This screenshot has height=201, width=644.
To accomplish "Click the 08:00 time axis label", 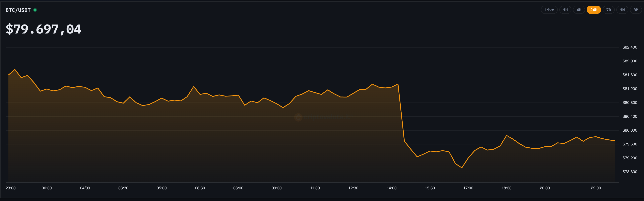I will (238, 188).
